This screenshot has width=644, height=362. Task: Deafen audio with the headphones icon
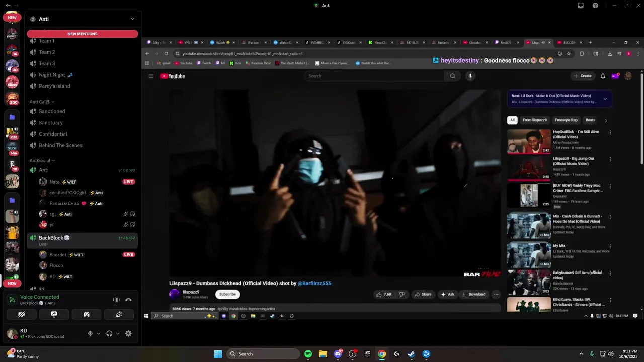tap(109, 333)
